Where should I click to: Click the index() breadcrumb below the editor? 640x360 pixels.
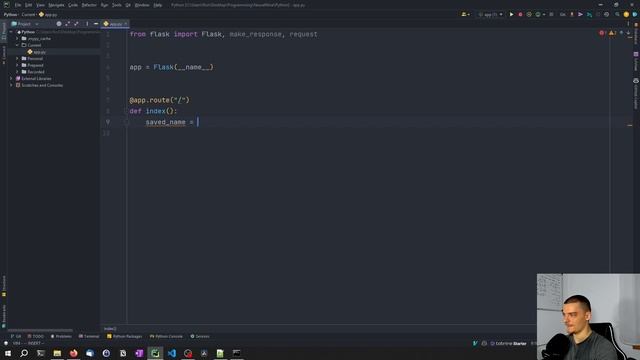point(110,329)
